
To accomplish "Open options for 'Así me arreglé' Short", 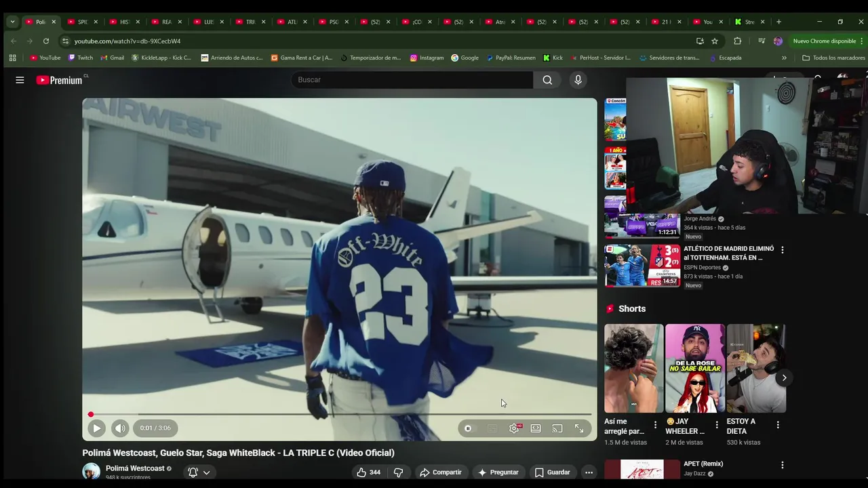I will click(655, 425).
